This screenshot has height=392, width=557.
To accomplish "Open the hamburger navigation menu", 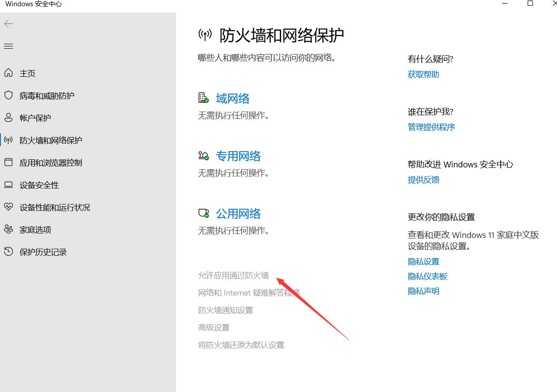I will (x=8, y=46).
